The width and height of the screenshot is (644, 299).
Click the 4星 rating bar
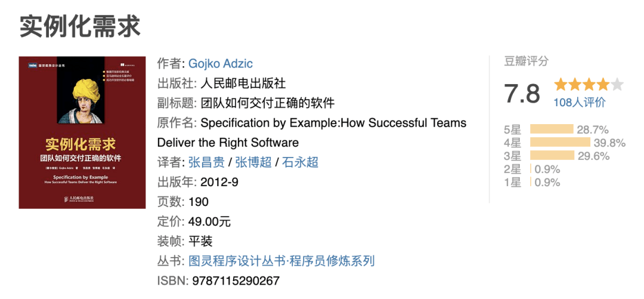pos(560,142)
